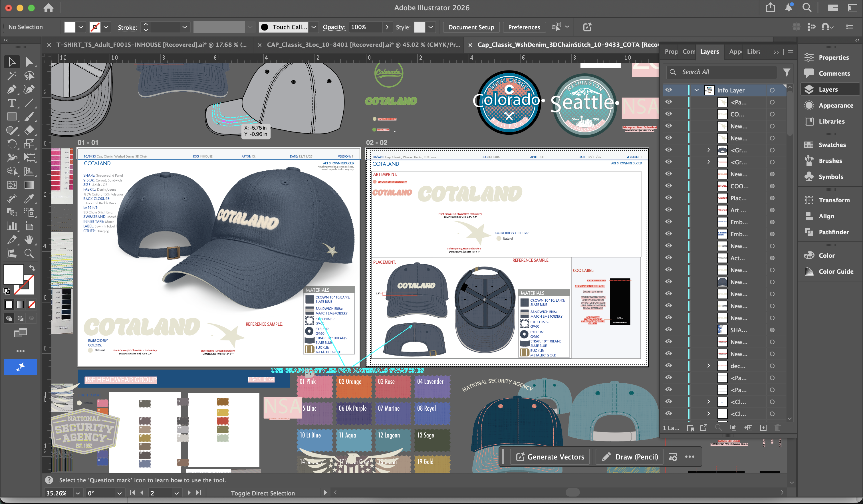863x504 pixels.
Task: Click the layer filter funnel icon
Action: pyautogui.click(x=787, y=72)
